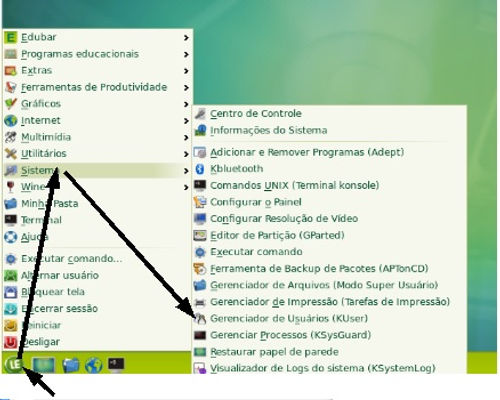Select Gerenciador de Impressão entry
The height and width of the screenshot is (400, 500).
[330, 302]
